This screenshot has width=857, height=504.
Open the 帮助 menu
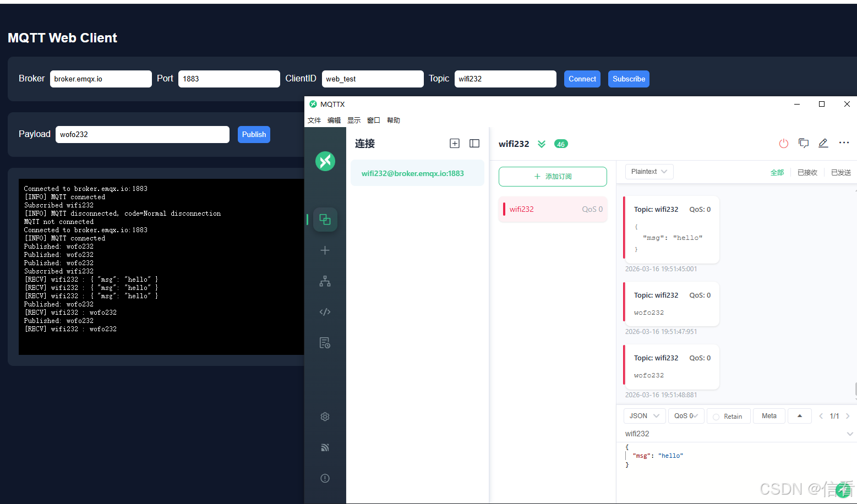tap(394, 120)
